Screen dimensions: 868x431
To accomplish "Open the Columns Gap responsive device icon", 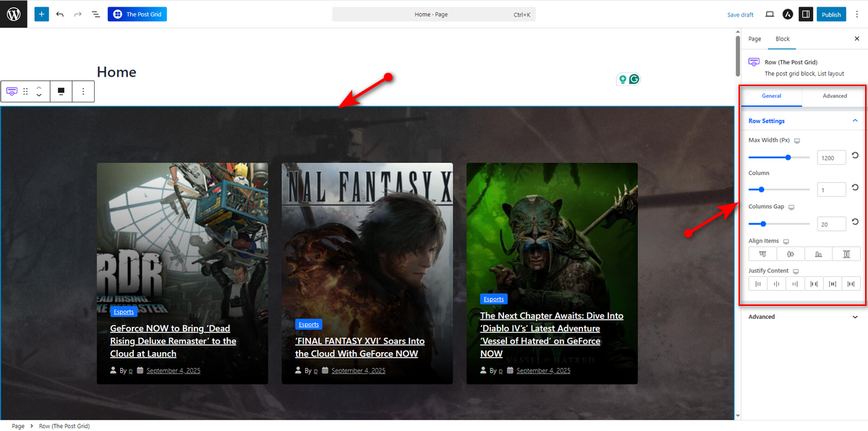I will pos(791,207).
